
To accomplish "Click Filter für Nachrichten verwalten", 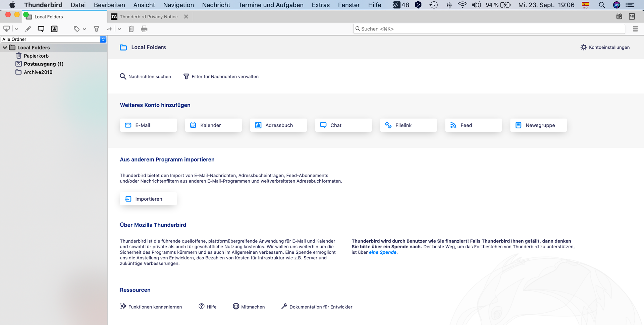I will coord(221,76).
